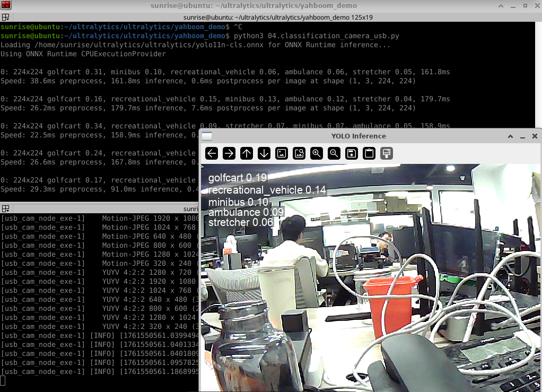Click the terminal app icon in top-left corner
This screenshot has width=542, height=392.
6,5
